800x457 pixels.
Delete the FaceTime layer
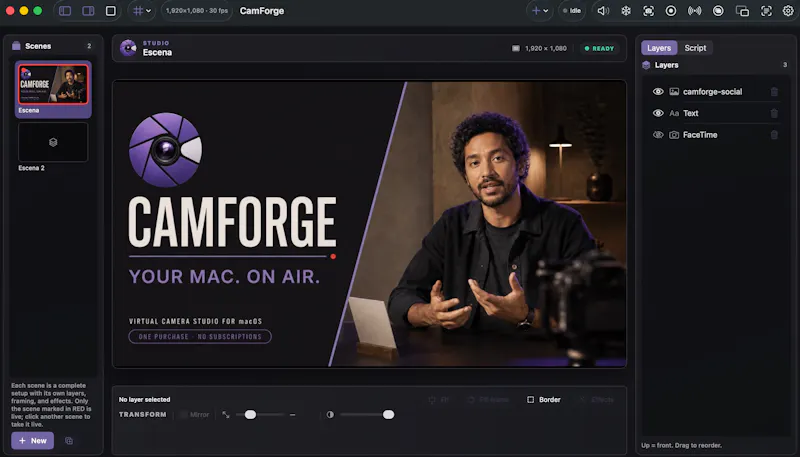[774, 135]
